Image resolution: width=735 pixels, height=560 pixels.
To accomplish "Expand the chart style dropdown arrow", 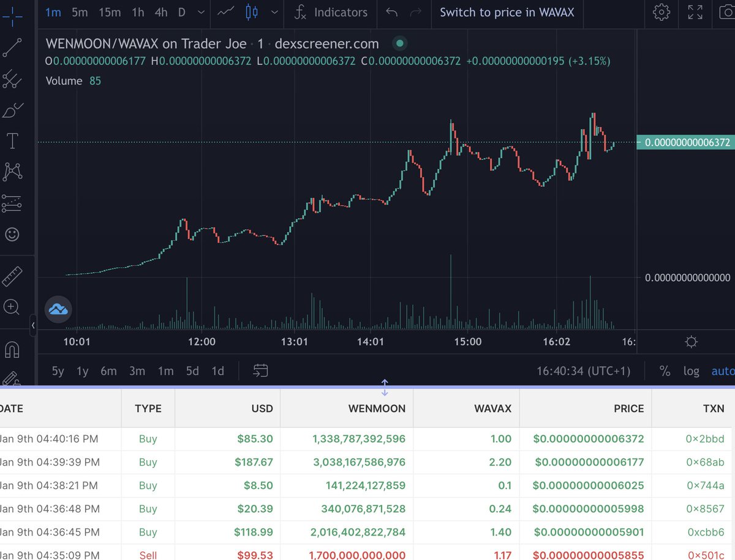I will pos(274,12).
